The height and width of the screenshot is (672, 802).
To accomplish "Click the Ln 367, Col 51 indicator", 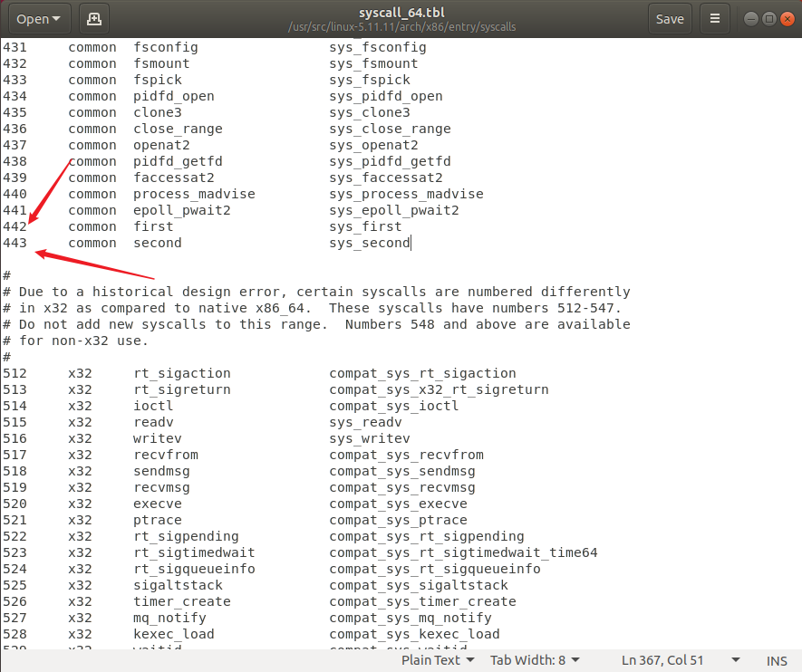I will point(662,660).
